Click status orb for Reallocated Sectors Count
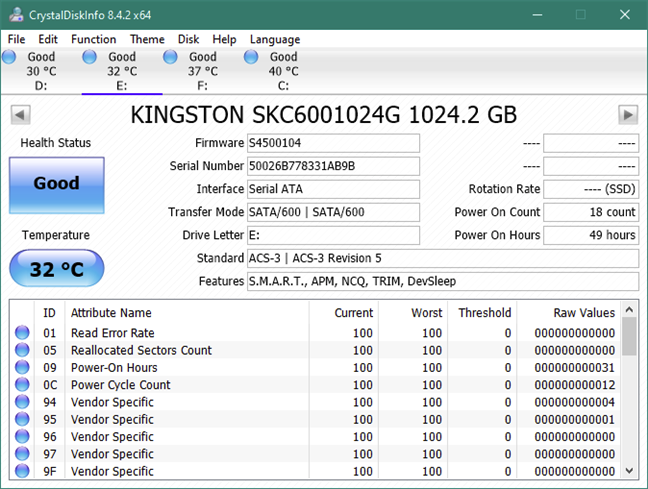The width and height of the screenshot is (648, 489). [22, 350]
